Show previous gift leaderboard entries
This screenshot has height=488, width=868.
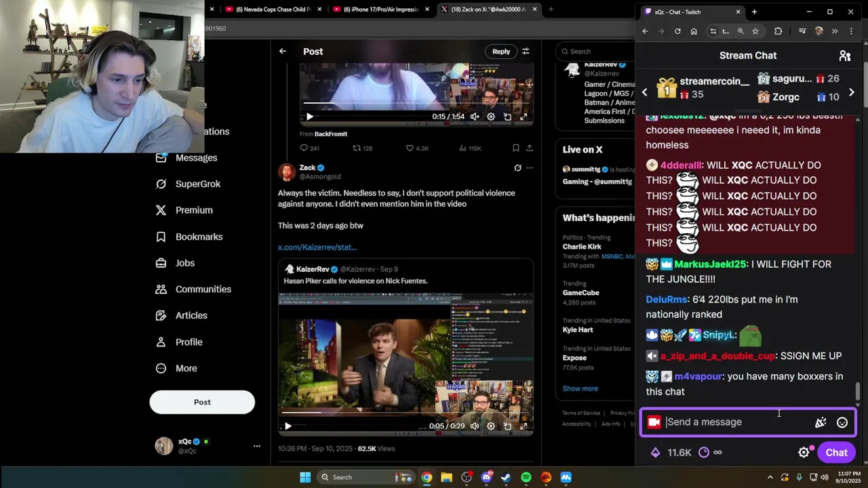[x=645, y=92]
